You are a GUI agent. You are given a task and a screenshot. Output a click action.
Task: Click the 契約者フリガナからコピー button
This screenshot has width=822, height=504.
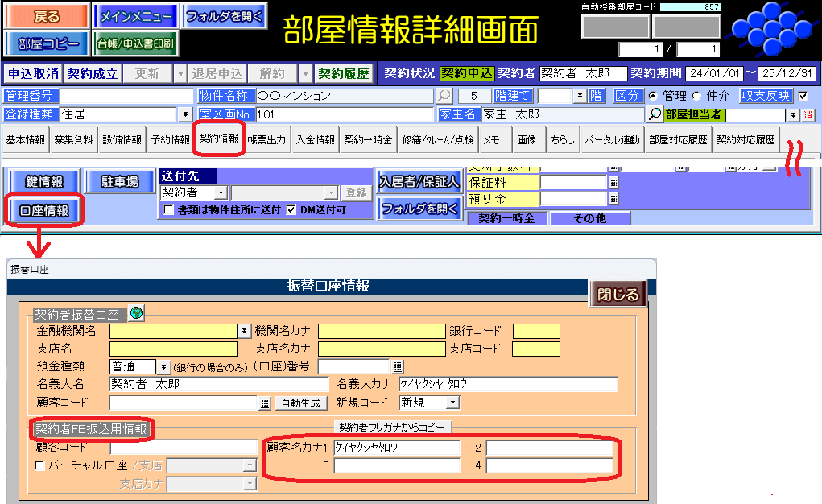pos(394,427)
